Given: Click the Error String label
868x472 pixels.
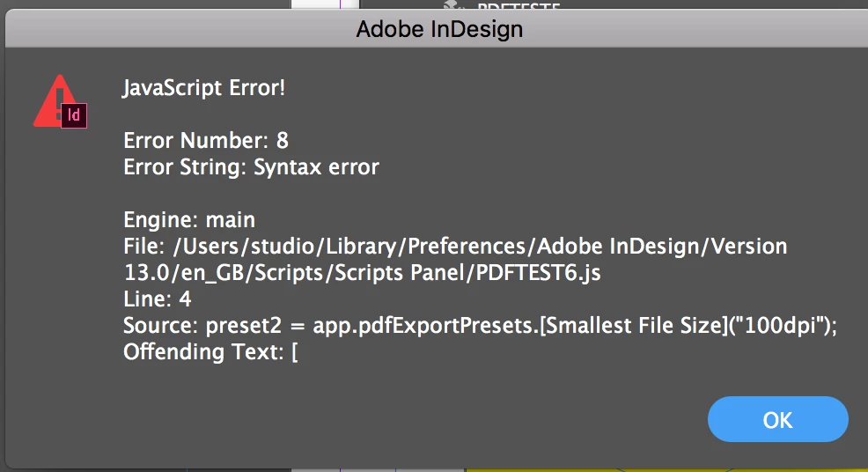Looking at the screenshot, I should point(184,166).
